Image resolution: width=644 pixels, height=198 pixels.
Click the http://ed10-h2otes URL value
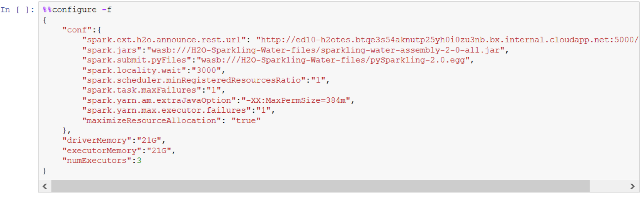(x=446, y=40)
